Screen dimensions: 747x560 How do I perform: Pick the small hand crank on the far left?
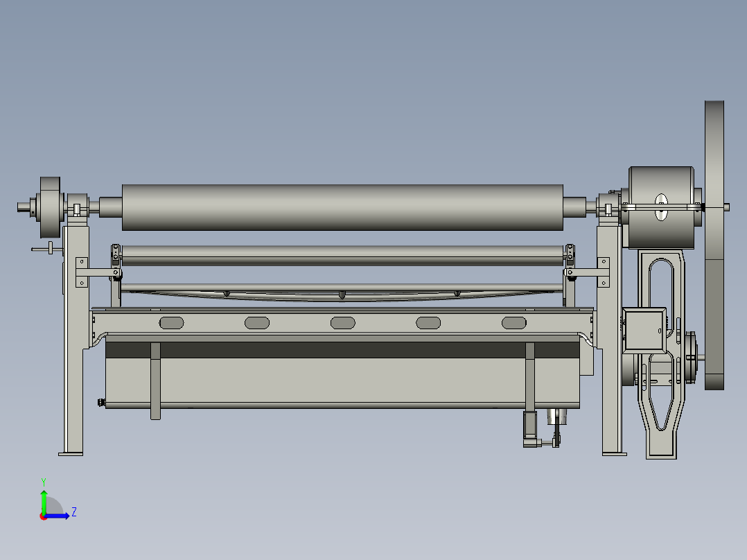[x=46, y=248]
